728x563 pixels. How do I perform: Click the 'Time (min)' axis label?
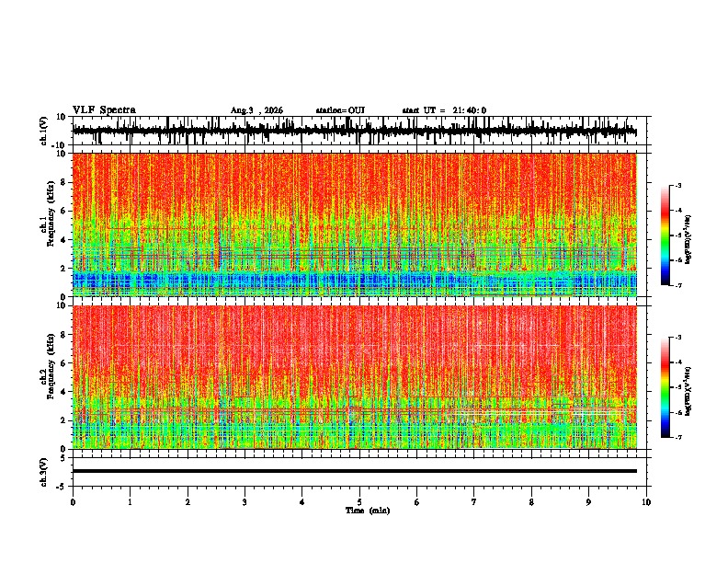[368, 511]
